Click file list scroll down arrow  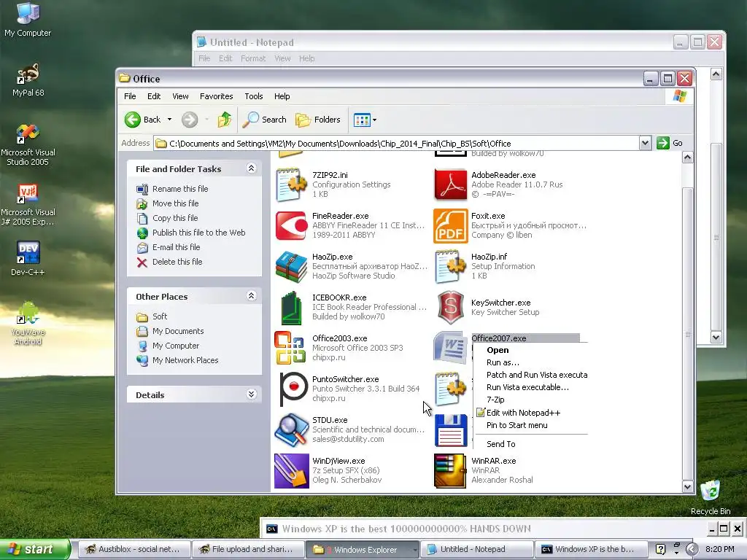687,486
